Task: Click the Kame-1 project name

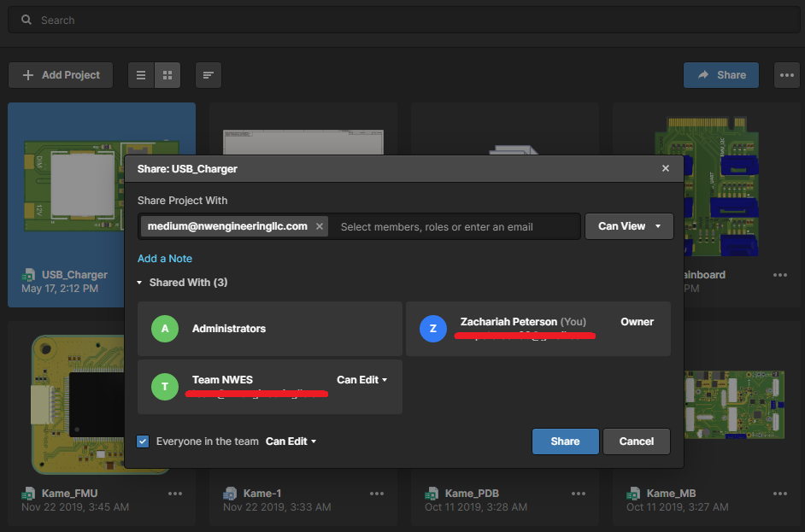Action: [261, 494]
